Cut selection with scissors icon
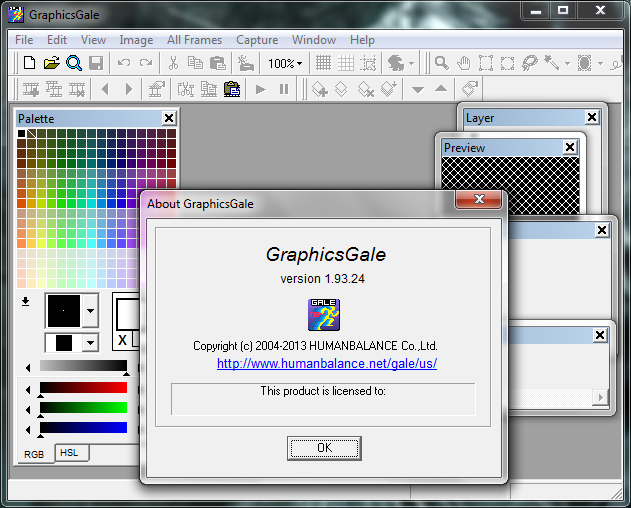Image resolution: width=631 pixels, height=508 pixels. tap(173, 63)
